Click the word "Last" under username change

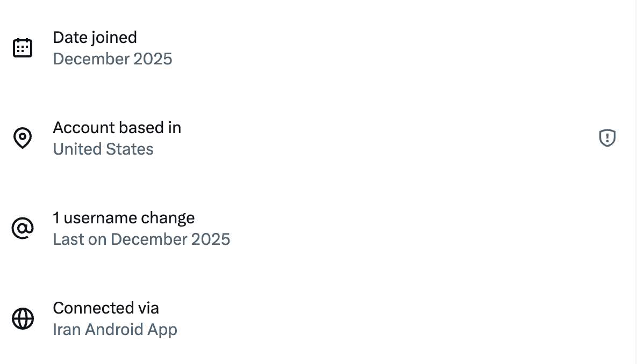tap(68, 239)
